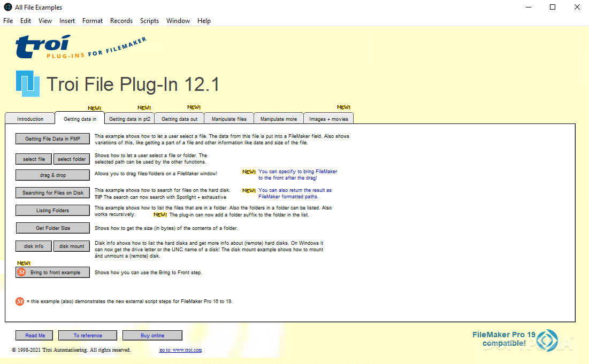Open the Format menu
589x364 pixels.
tap(93, 21)
